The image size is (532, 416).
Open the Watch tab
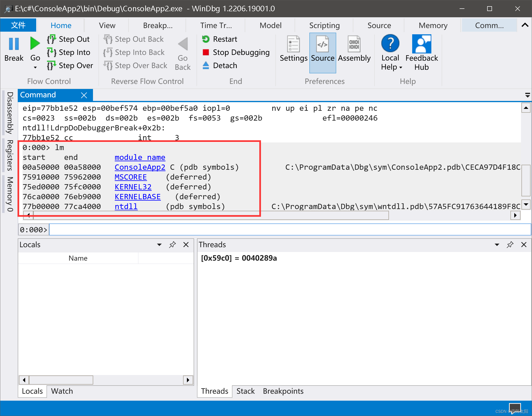click(x=62, y=391)
